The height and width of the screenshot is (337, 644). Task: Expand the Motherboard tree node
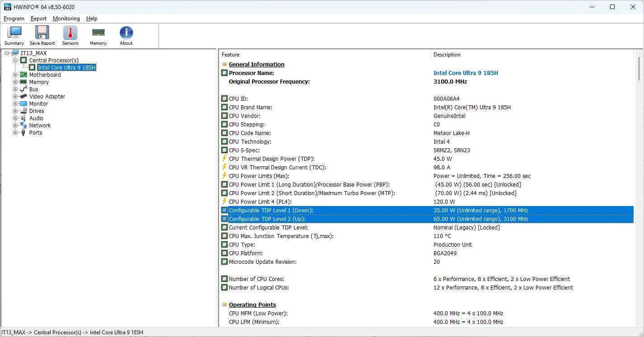pos(15,75)
